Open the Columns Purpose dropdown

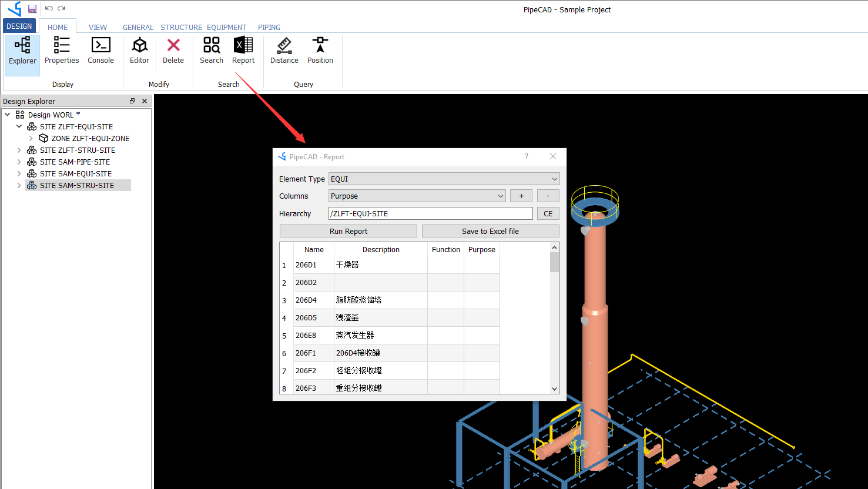pos(417,196)
